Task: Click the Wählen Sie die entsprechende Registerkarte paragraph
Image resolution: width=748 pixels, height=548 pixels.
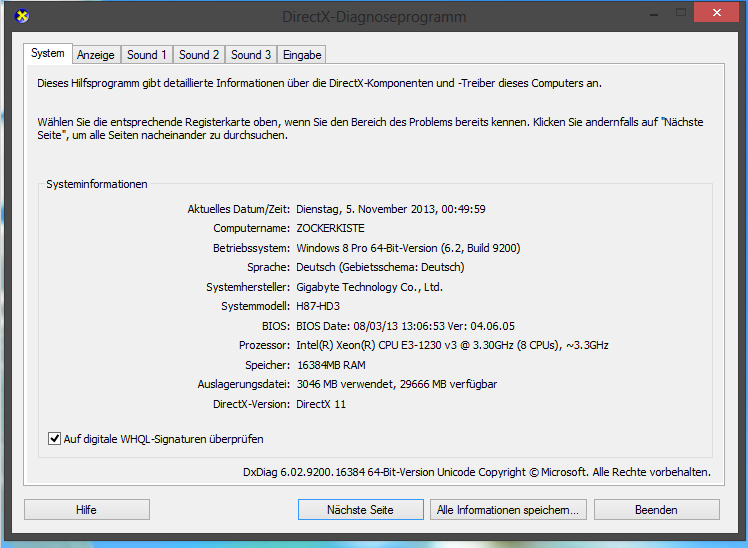Action: point(370,129)
